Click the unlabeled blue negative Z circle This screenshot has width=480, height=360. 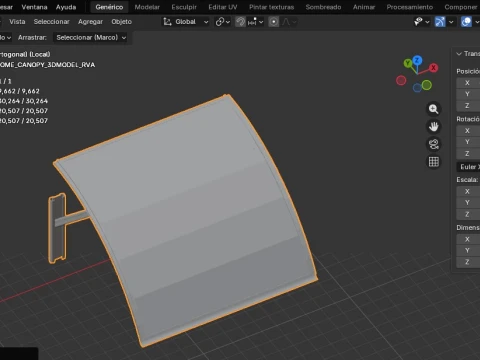click(417, 88)
